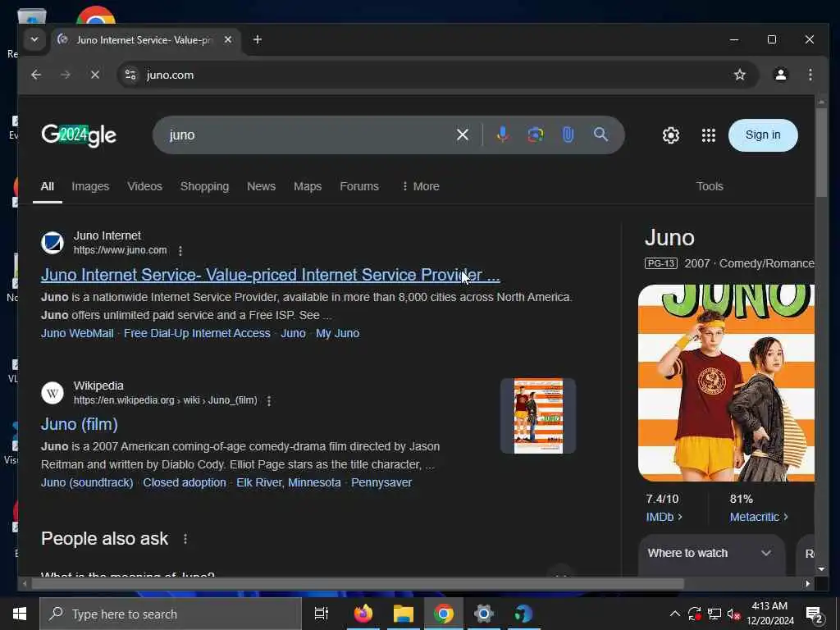Expand the Where to watch section
The width and height of the screenshot is (840, 630).
tap(711, 554)
